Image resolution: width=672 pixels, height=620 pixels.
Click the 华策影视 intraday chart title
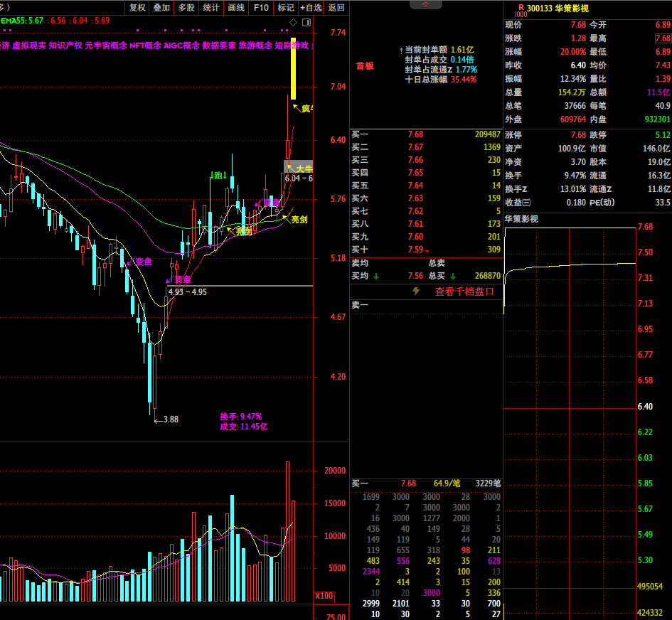pos(521,219)
